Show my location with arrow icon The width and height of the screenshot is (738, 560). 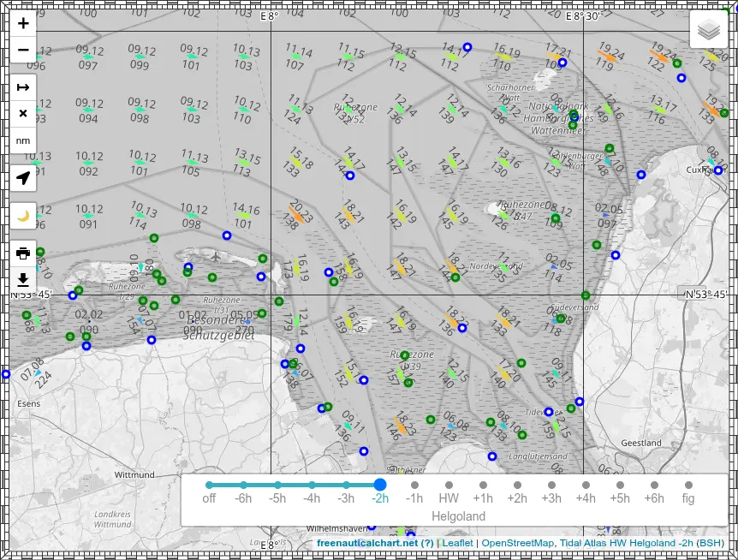click(x=23, y=178)
